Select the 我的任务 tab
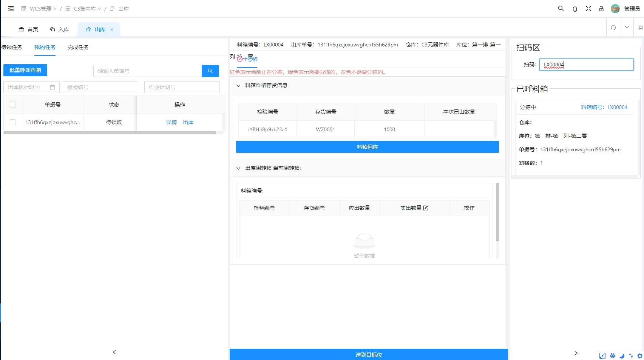 point(45,47)
